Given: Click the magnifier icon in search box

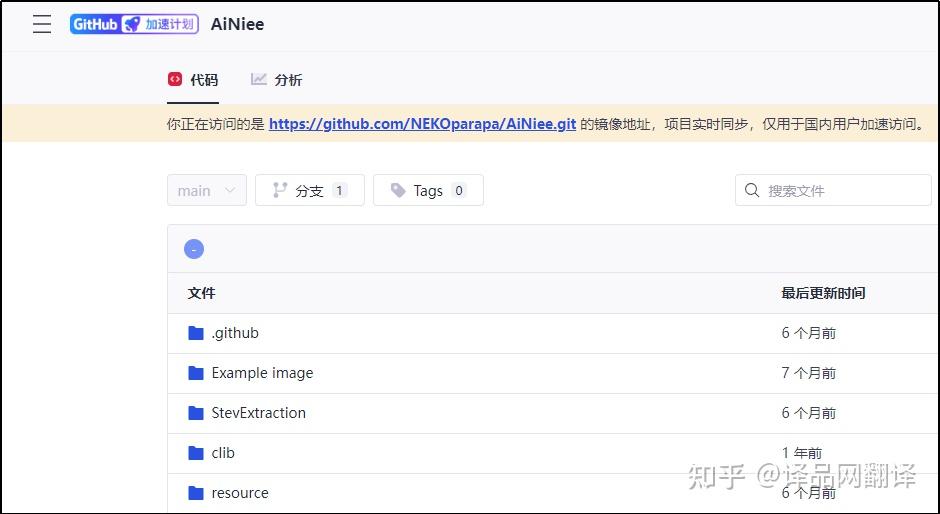Looking at the screenshot, I should 752,190.
